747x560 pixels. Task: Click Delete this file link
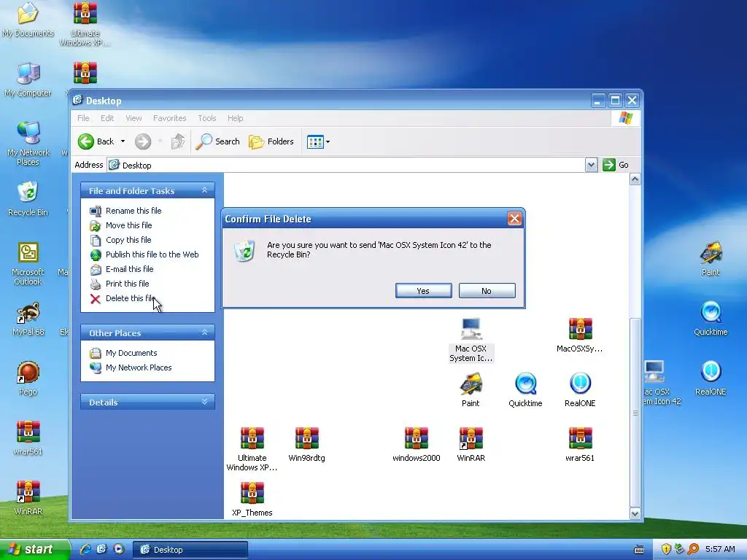tap(130, 298)
